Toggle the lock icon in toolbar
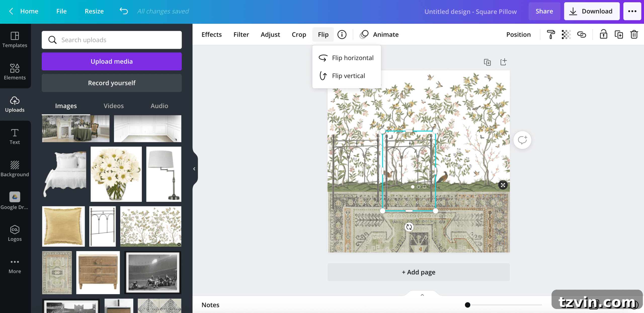The width and height of the screenshot is (644, 313). coord(603,34)
